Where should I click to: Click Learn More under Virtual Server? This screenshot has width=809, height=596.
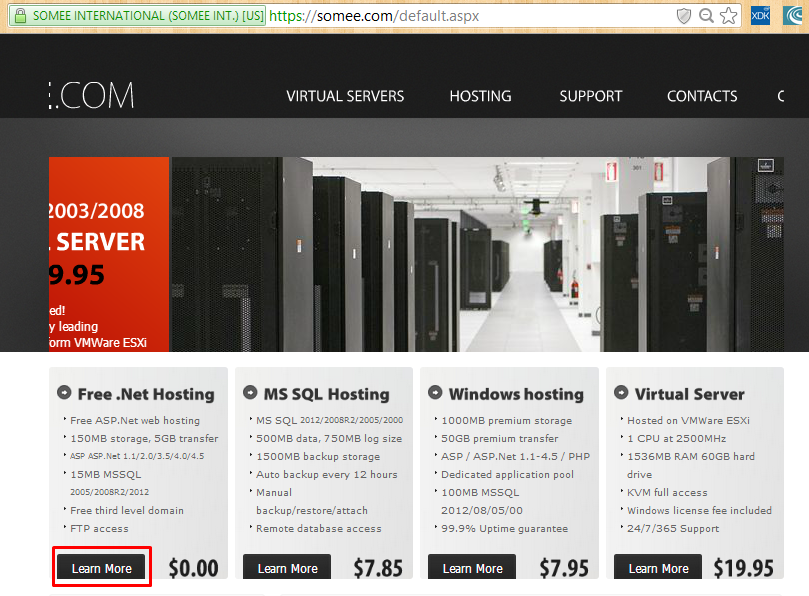click(x=658, y=568)
